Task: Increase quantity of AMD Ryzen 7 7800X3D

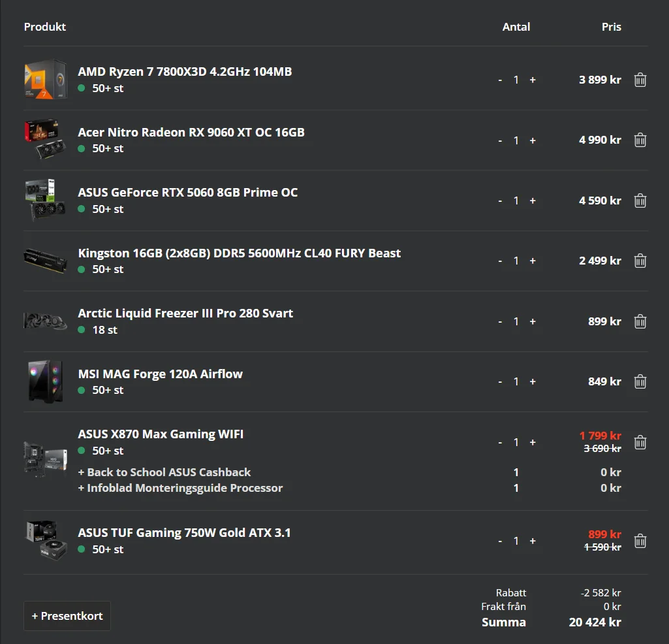Action: click(x=533, y=80)
